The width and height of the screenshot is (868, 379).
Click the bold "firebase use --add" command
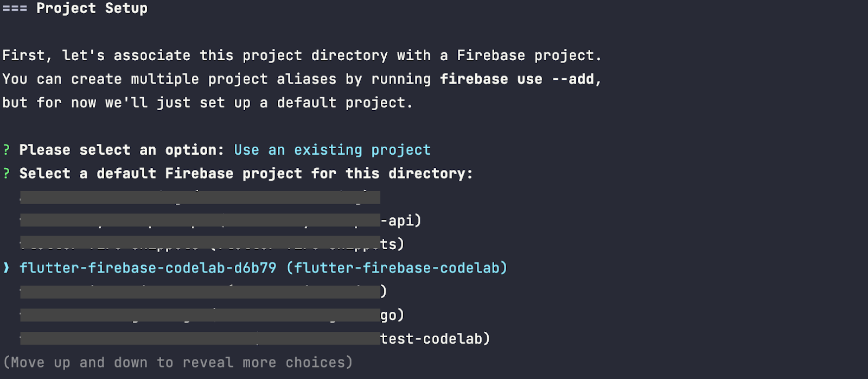[516, 79]
